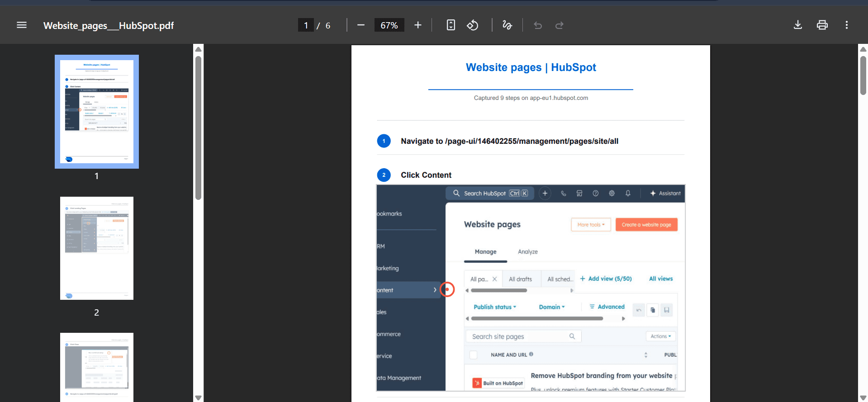Click the Search HubSpot bar

point(490,193)
